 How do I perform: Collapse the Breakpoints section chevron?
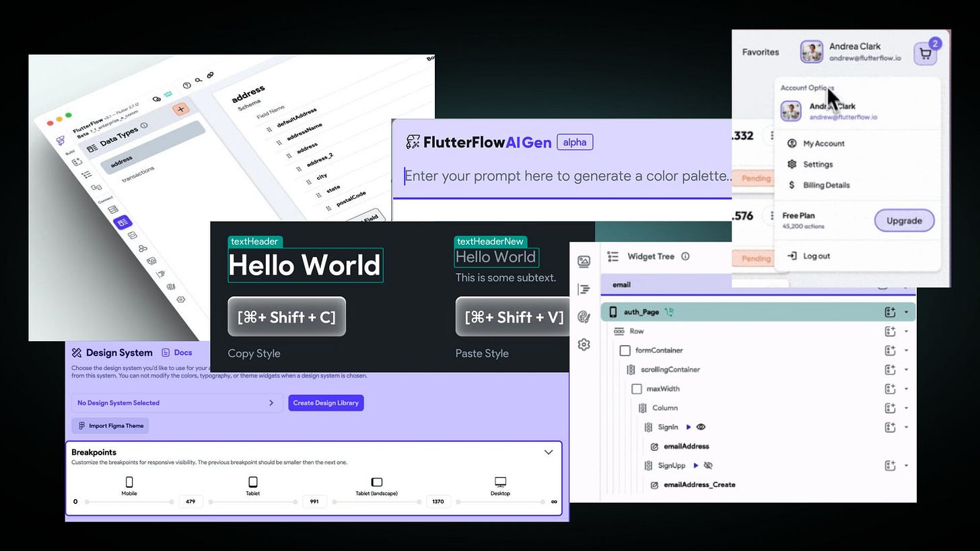pyautogui.click(x=549, y=452)
